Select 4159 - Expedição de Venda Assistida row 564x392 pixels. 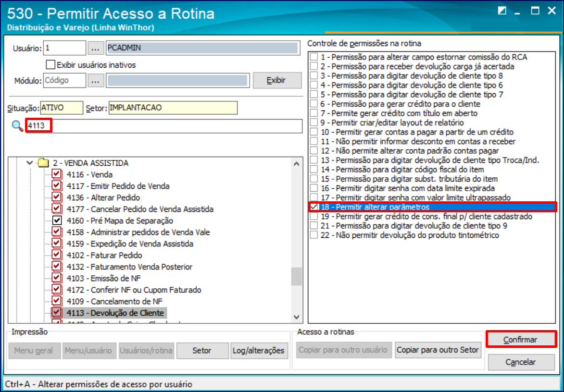[x=130, y=243]
